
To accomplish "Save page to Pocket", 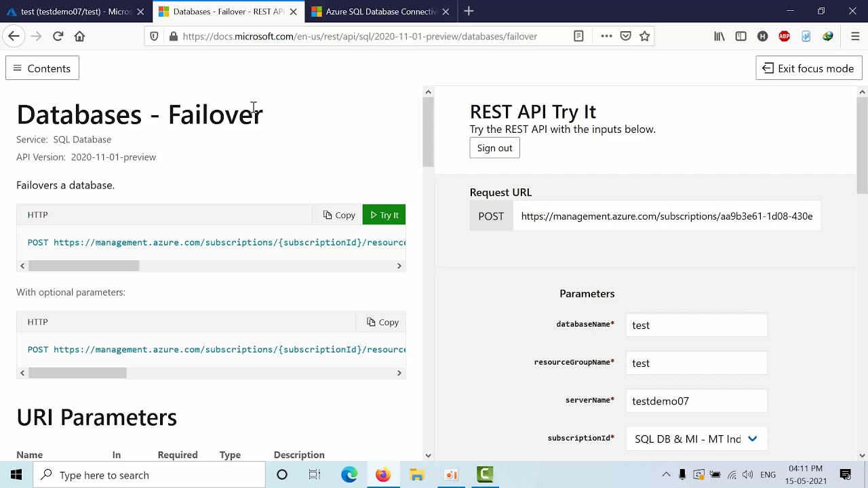I will click(x=626, y=36).
